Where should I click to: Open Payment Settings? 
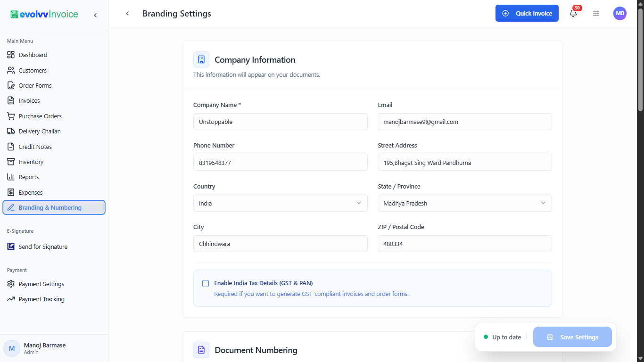[x=54, y=284]
